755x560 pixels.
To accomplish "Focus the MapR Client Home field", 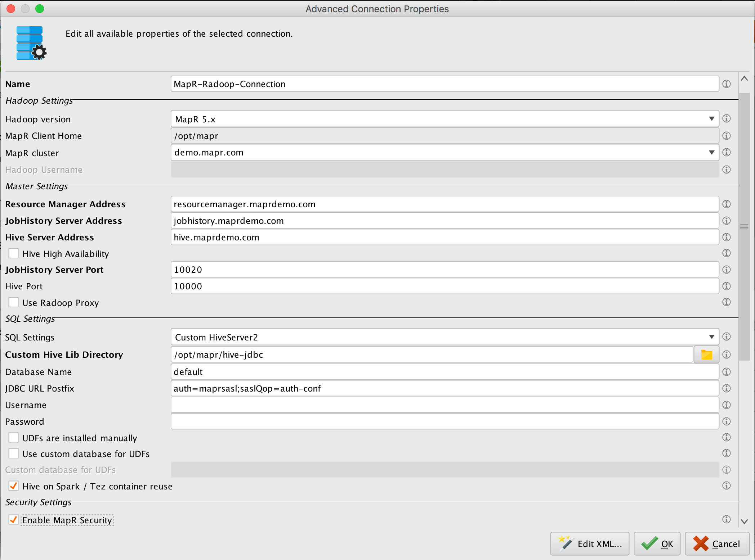I will (445, 136).
